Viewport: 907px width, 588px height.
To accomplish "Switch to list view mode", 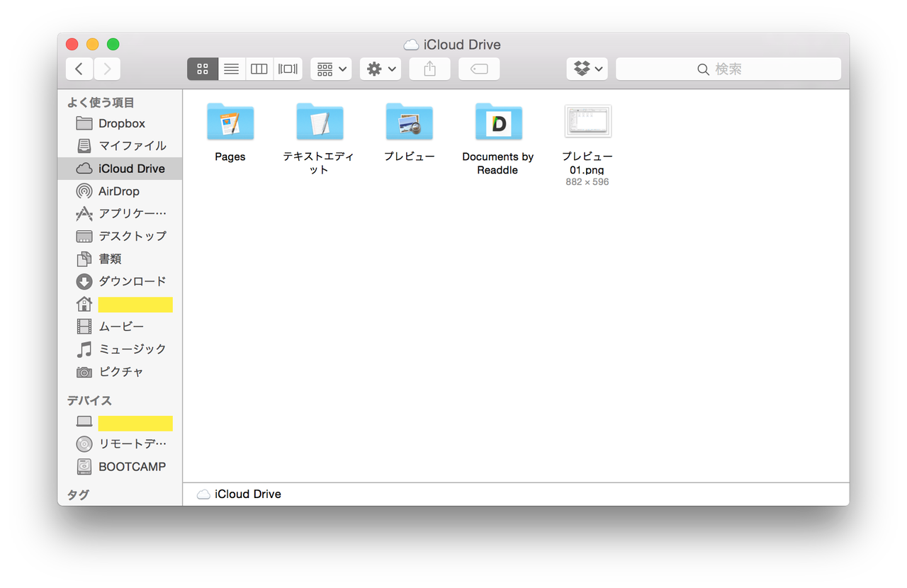I will coord(231,69).
